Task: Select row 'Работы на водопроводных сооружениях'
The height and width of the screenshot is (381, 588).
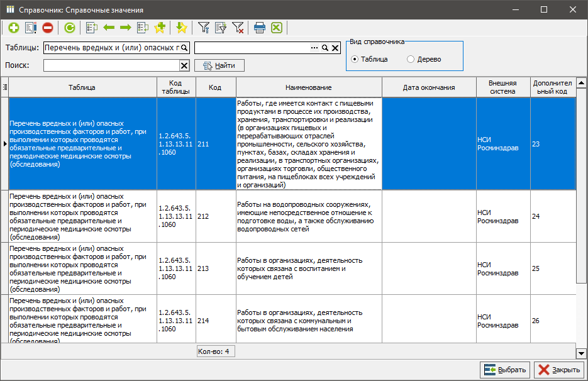Action: tap(309, 216)
